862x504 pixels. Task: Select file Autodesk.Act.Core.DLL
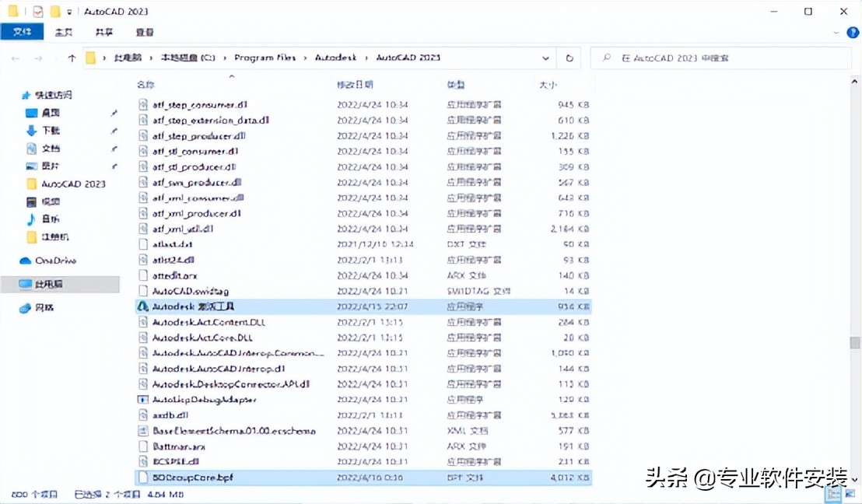point(202,338)
